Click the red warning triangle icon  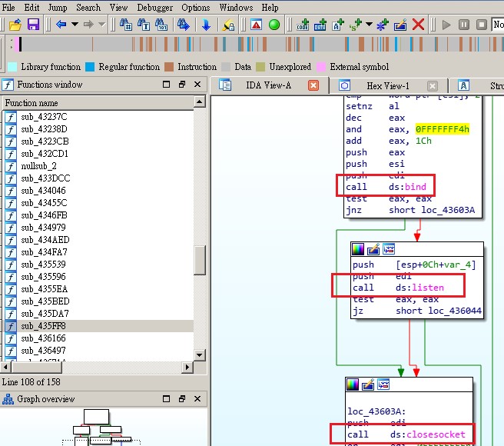[x=256, y=25]
